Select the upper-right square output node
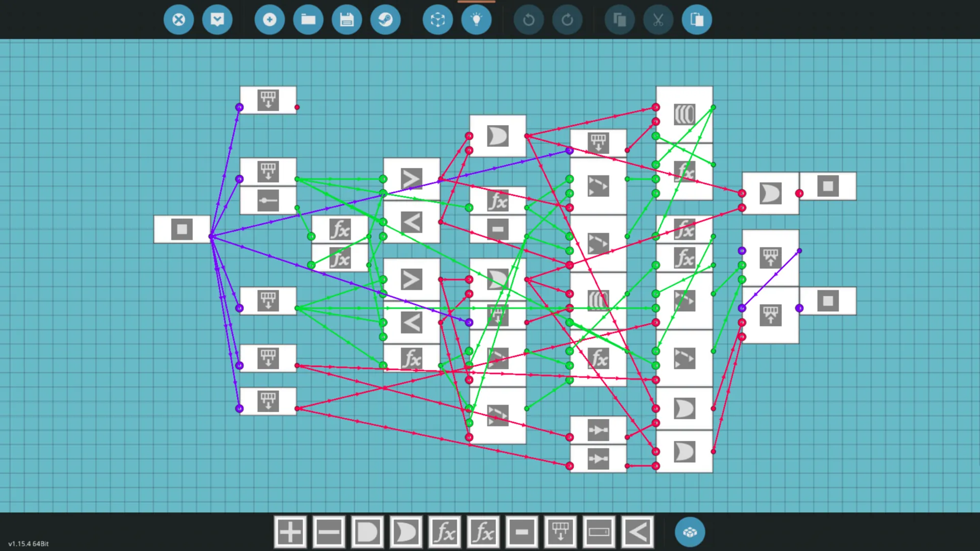Screen dimensions: 980x551 pyautogui.click(x=827, y=186)
